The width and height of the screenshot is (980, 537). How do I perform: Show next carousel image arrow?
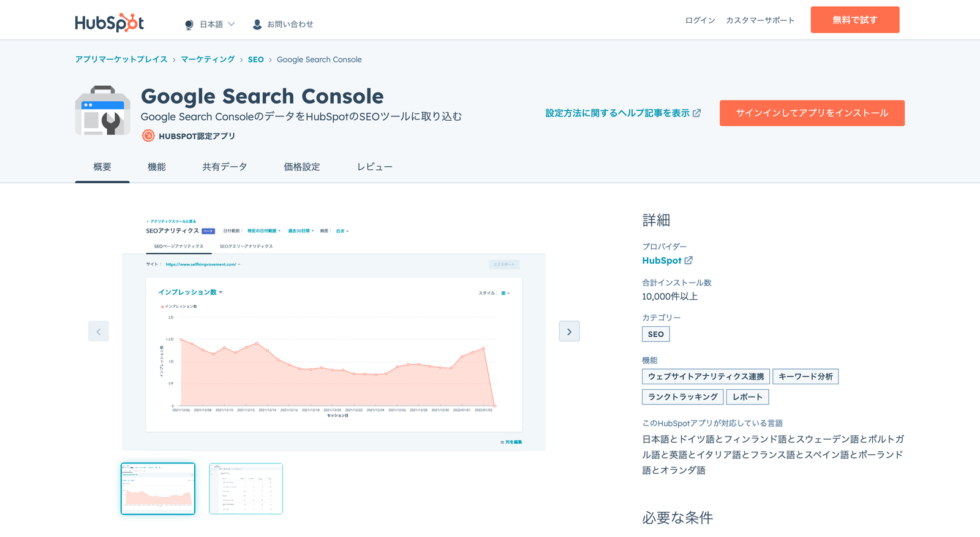click(x=569, y=331)
